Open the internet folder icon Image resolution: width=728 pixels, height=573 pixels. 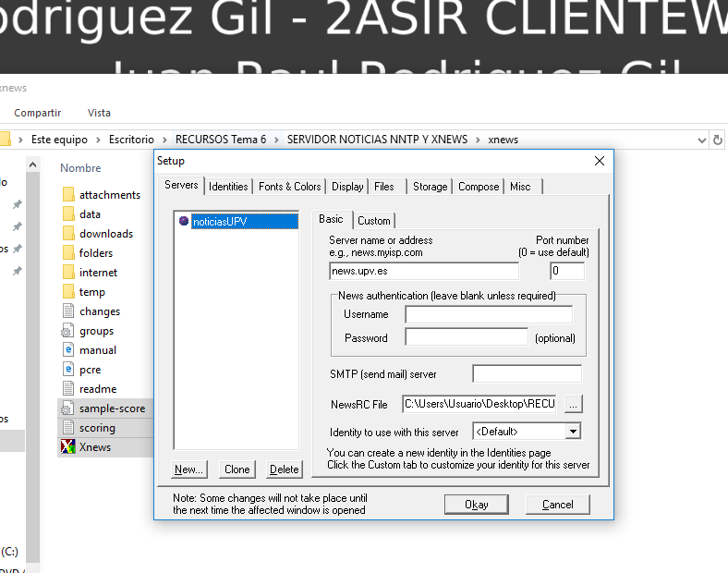pos(68,272)
